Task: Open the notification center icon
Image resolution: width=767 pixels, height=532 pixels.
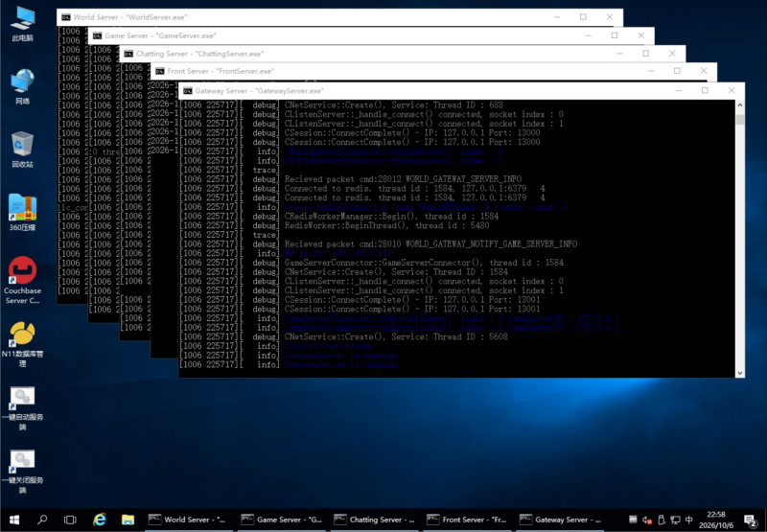Action: tap(751, 520)
